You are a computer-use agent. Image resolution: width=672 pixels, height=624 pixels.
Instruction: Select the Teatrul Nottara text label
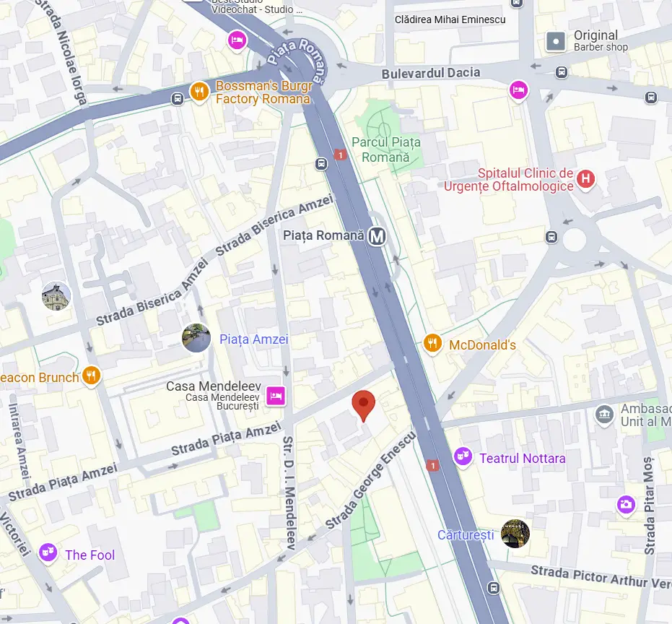[x=523, y=459]
